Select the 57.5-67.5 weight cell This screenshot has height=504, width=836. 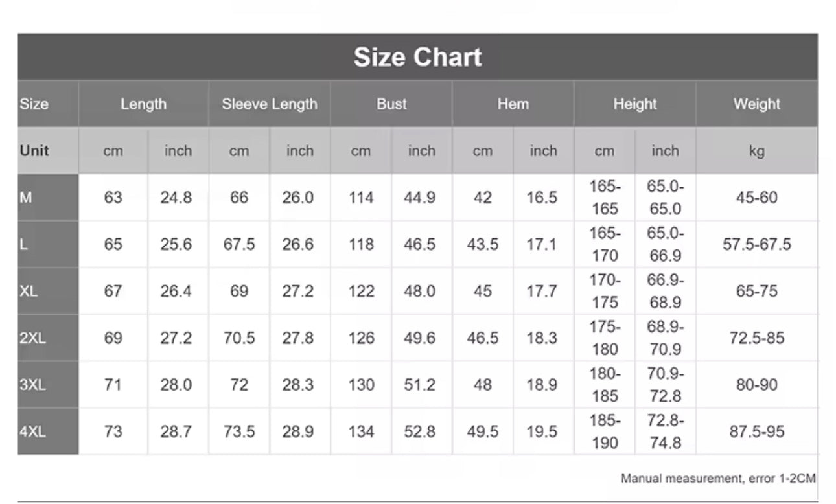(756, 244)
